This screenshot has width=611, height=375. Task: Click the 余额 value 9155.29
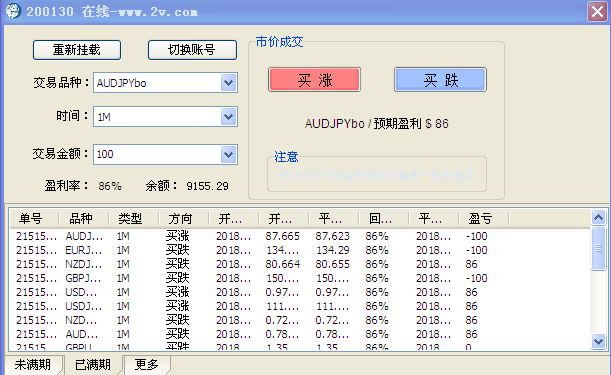coord(207,186)
